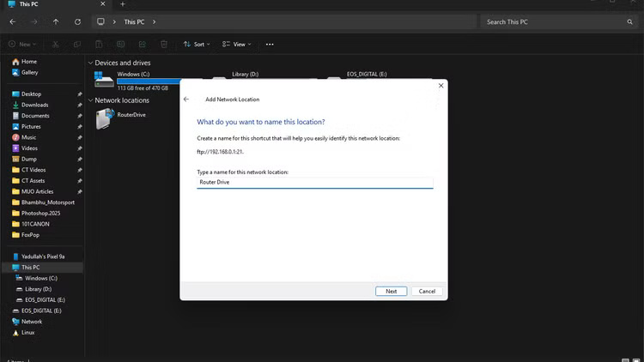The image size is (644, 362).
Task: Click the back arrow in Add Network Location
Action: tap(186, 100)
